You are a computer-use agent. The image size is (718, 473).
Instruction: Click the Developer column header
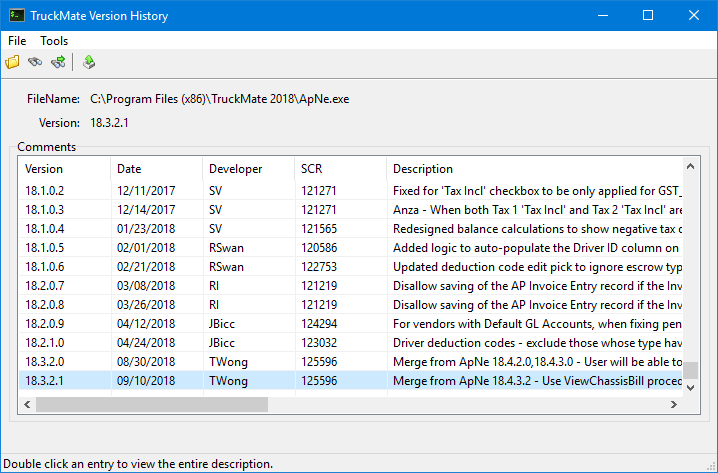[x=246, y=169]
